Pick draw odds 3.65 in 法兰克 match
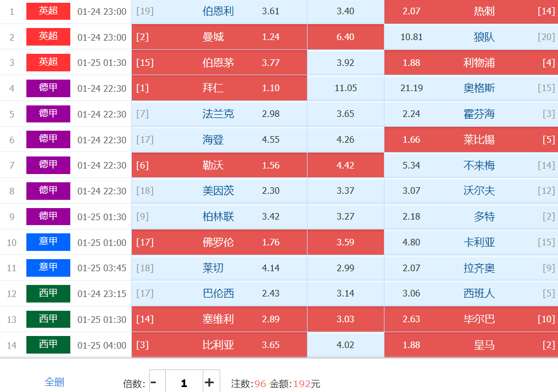The image size is (558, 392). pos(345,114)
